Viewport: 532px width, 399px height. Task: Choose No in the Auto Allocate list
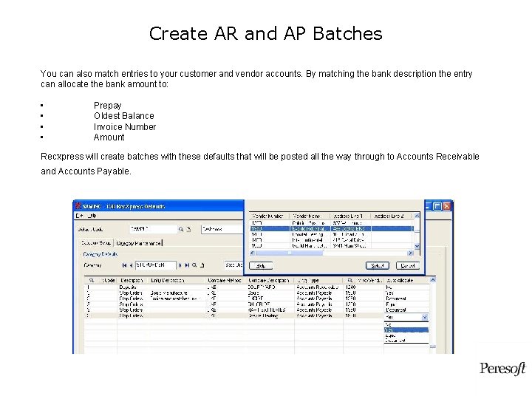point(406,324)
